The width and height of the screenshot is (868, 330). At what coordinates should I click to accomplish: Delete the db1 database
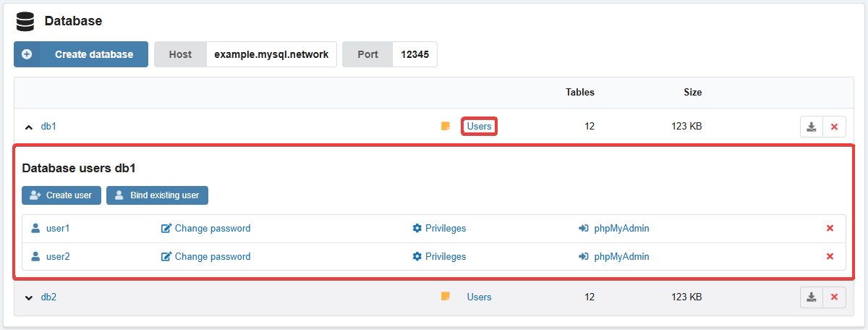point(834,127)
